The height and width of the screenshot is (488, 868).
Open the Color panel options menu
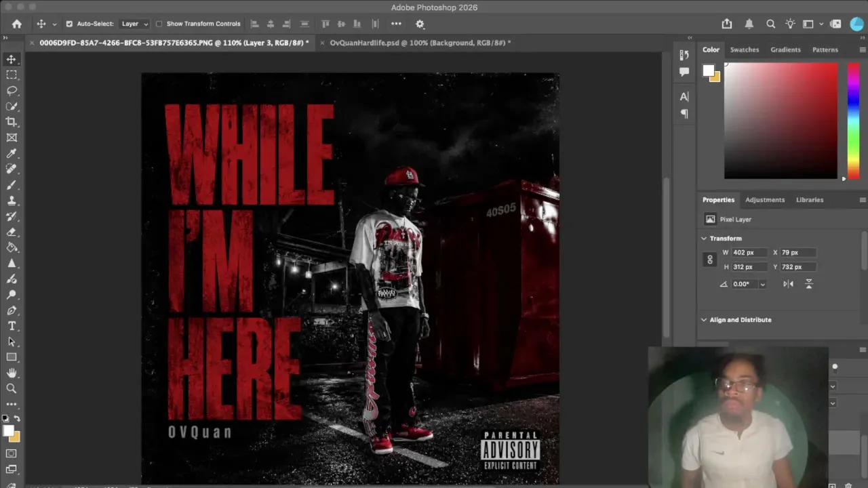[x=863, y=49]
